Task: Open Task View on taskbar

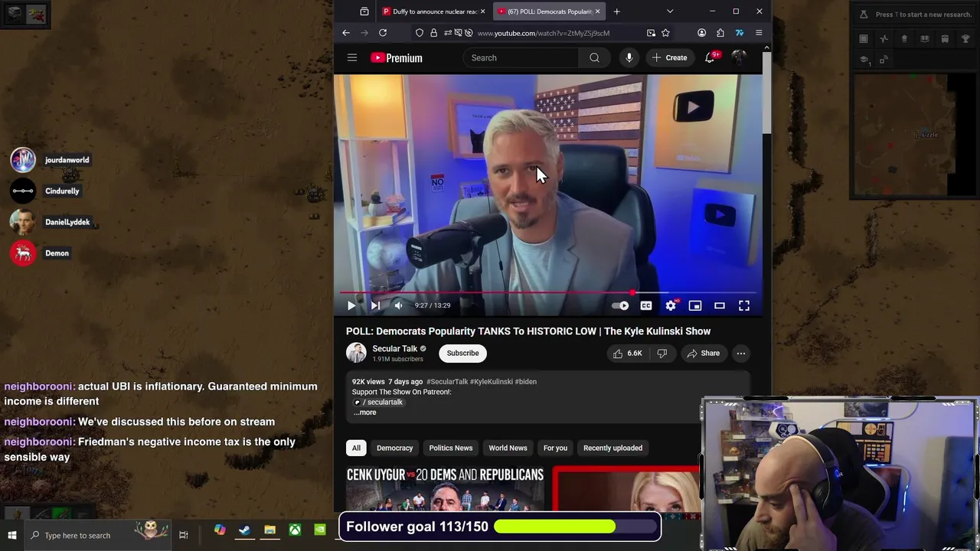Action: (x=184, y=535)
